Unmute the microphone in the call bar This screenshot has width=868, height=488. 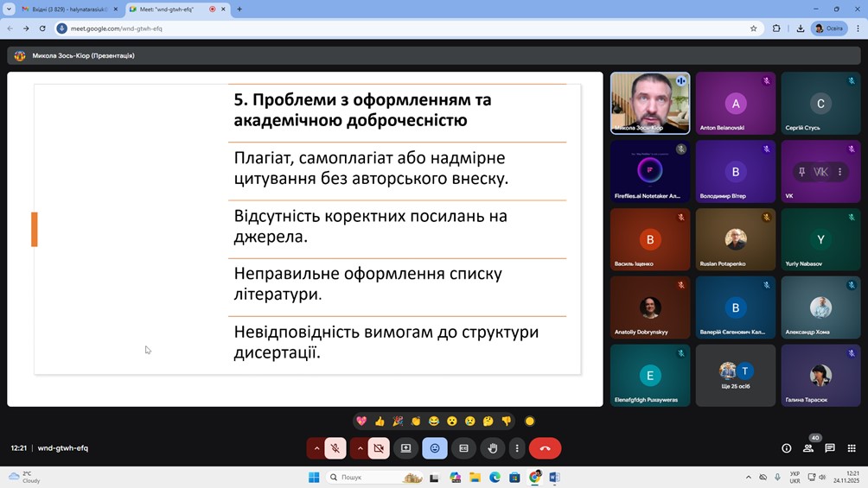(x=335, y=448)
